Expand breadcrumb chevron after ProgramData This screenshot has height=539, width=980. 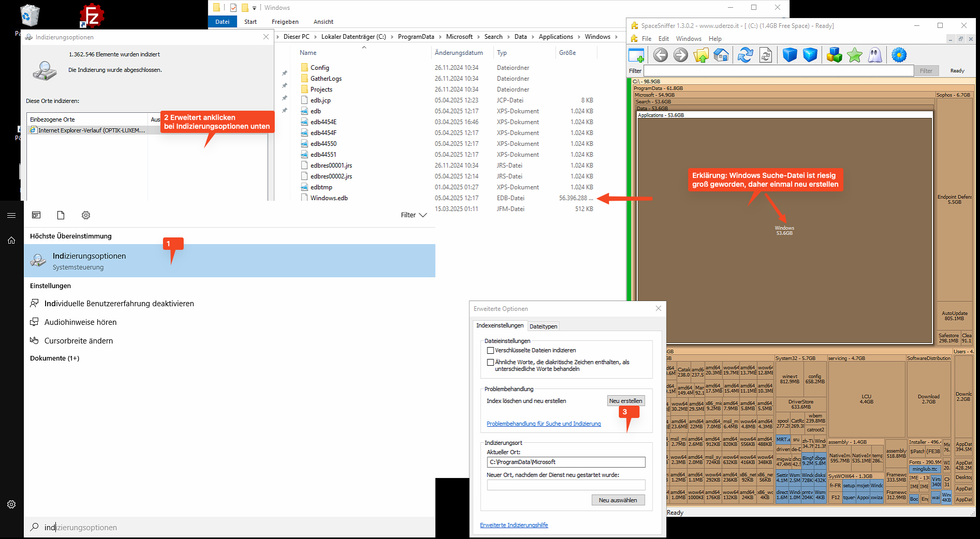click(x=440, y=37)
